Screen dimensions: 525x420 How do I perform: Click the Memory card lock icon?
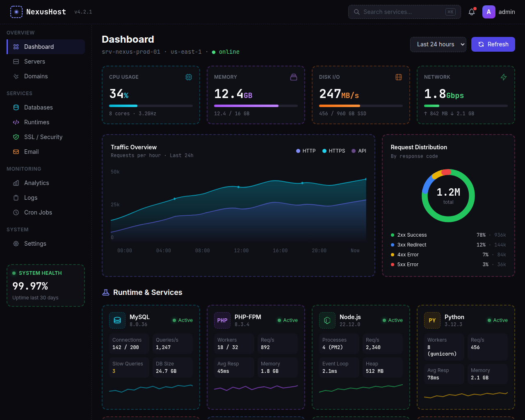click(x=293, y=77)
